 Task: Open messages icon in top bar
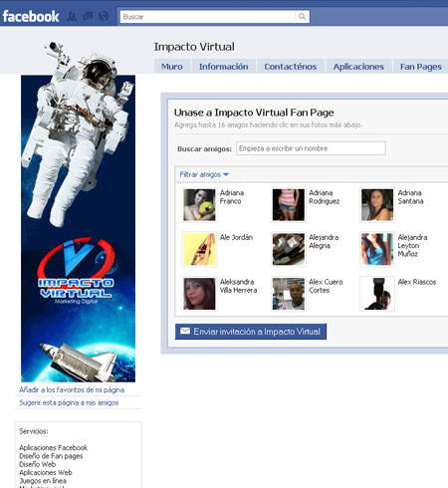[x=88, y=16]
